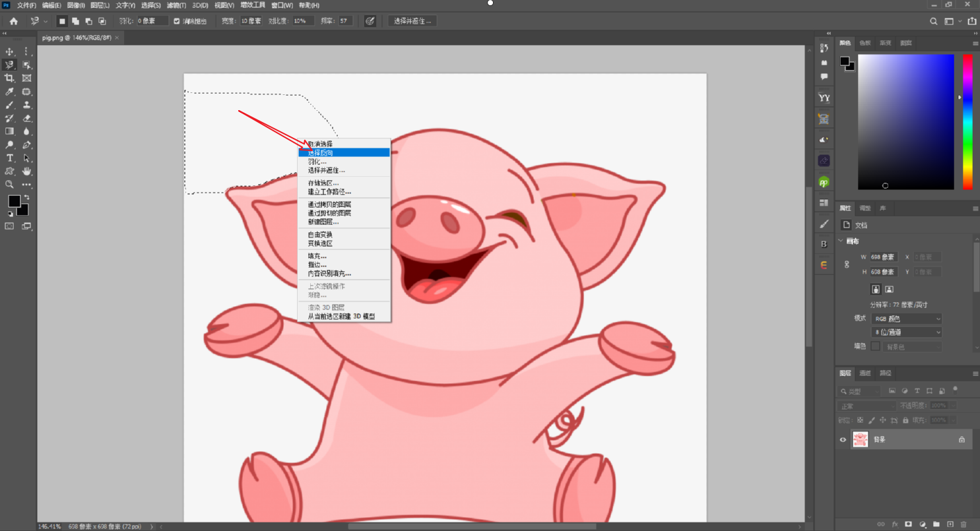The height and width of the screenshot is (531, 980).
Task: Open the 8 位/通道 bit depth dropdown
Action: click(906, 332)
